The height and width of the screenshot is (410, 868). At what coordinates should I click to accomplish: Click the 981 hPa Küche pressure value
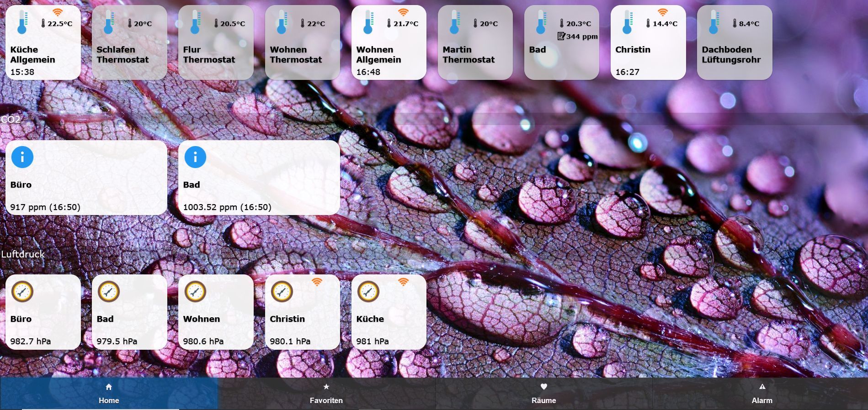[373, 342]
